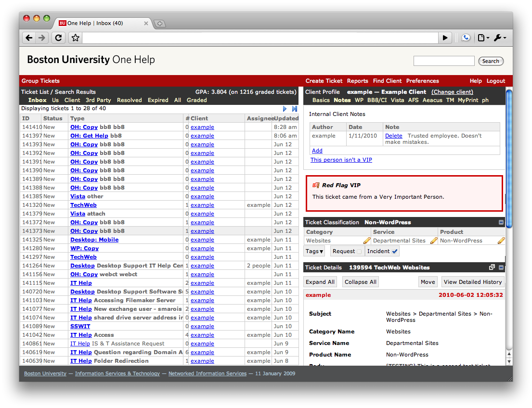The width and height of the screenshot is (532, 408).
Task: Switch to the 3rd Party ticket tab
Action: (x=98, y=100)
